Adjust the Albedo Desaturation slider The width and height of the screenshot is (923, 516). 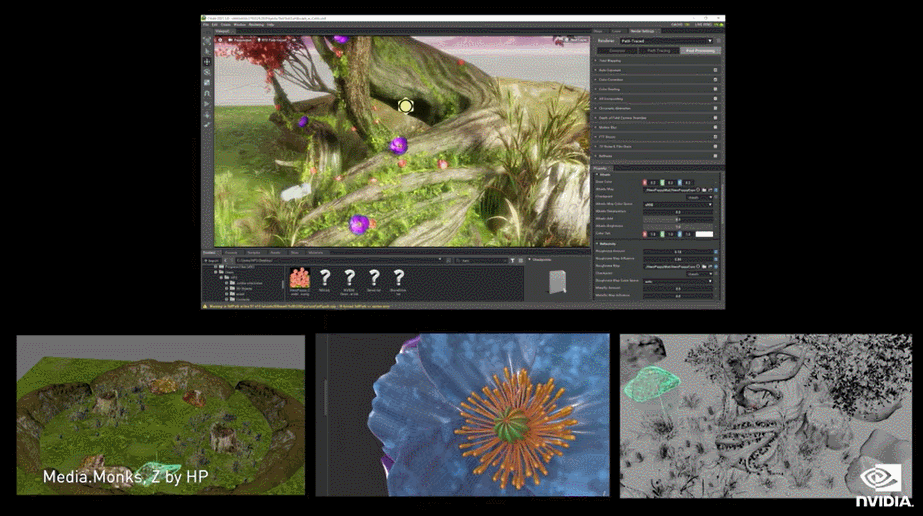[x=678, y=212]
